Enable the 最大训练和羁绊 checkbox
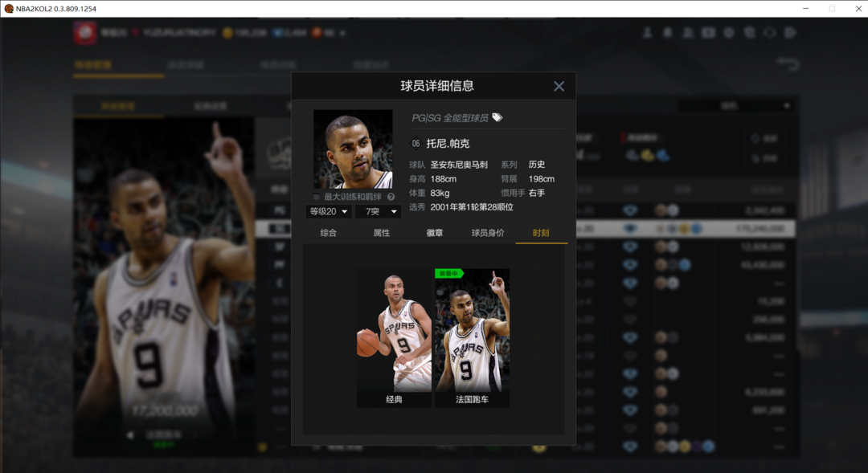Screen dimensions: 868x473 click(x=316, y=197)
